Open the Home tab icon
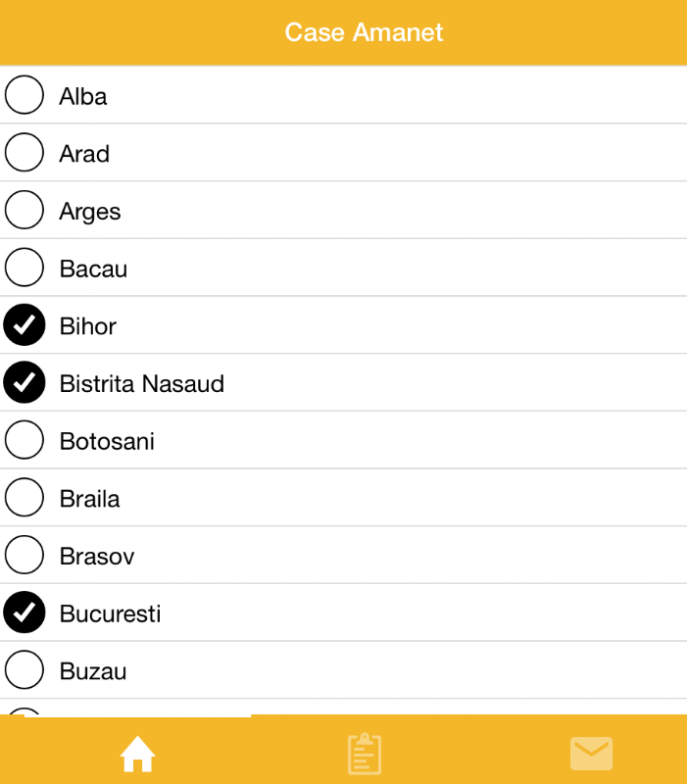Screen dimensions: 687x784 tap(137, 754)
